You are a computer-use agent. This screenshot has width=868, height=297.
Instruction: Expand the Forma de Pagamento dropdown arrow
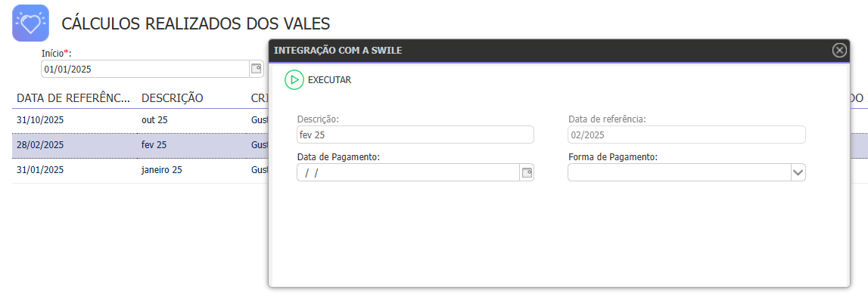point(798,172)
